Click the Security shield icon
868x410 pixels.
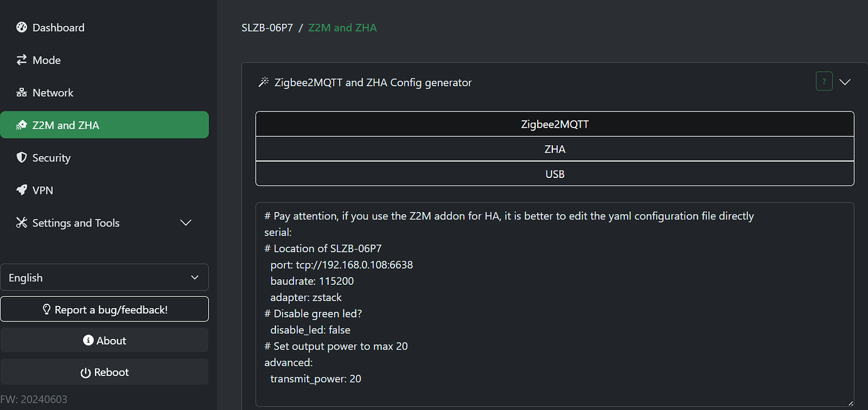point(22,158)
